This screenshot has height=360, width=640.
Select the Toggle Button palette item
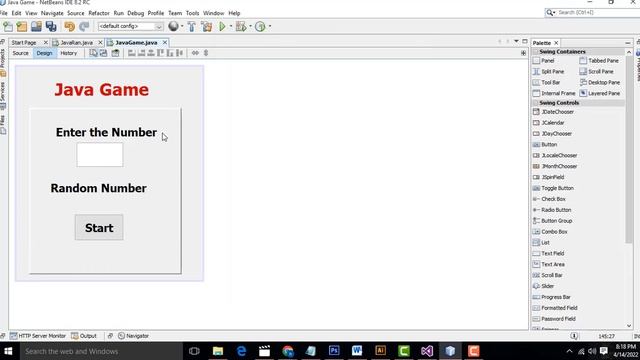click(x=553, y=188)
